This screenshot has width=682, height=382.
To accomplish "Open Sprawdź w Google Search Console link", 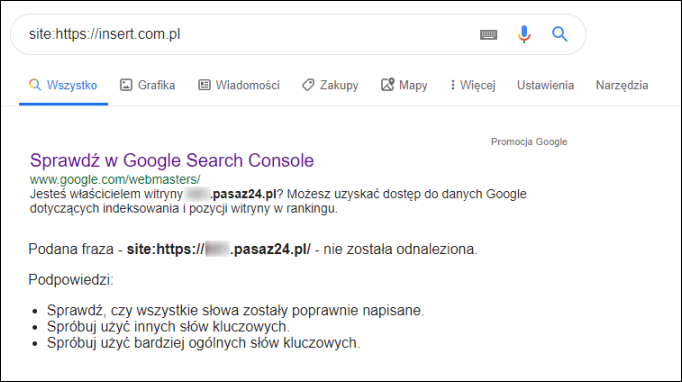I will tap(172, 161).
